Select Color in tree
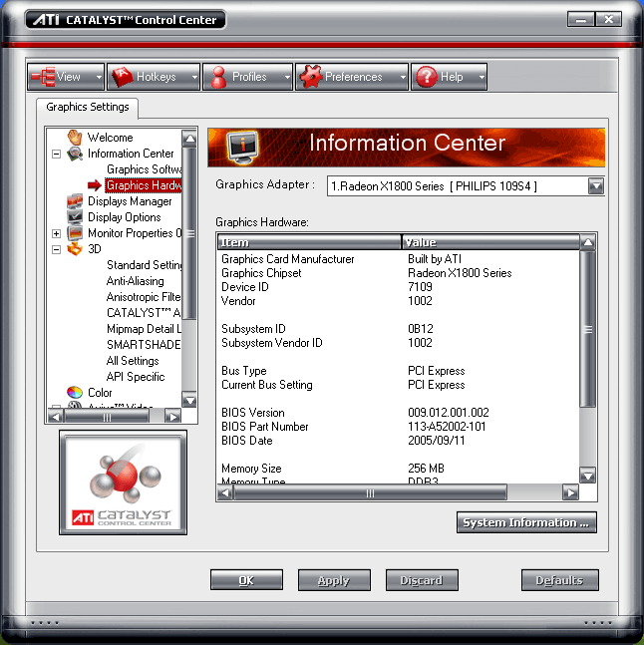 point(100,393)
